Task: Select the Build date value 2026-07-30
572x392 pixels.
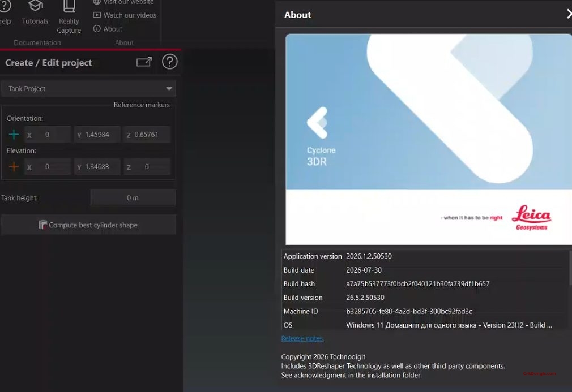Action: coord(364,270)
